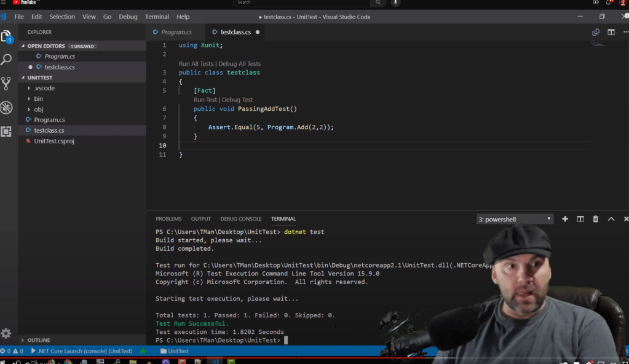Switch to the PROBLEMS panel tab
The width and height of the screenshot is (629, 364).
(168, 219)
